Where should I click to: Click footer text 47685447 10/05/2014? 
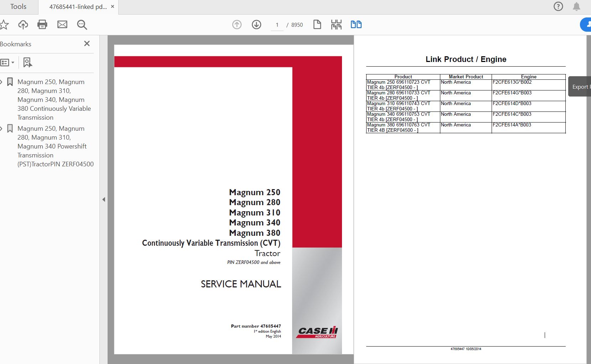(466, 349)
